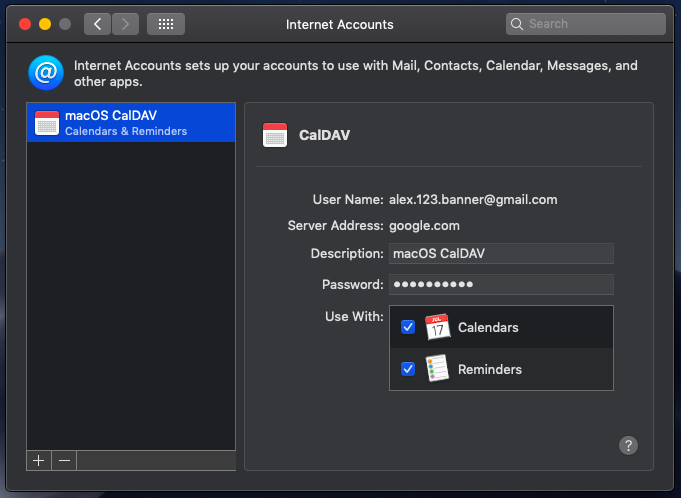Click the CalDAV heading text
This screenshot has height=498, width=681.
[x=324, y=135]
